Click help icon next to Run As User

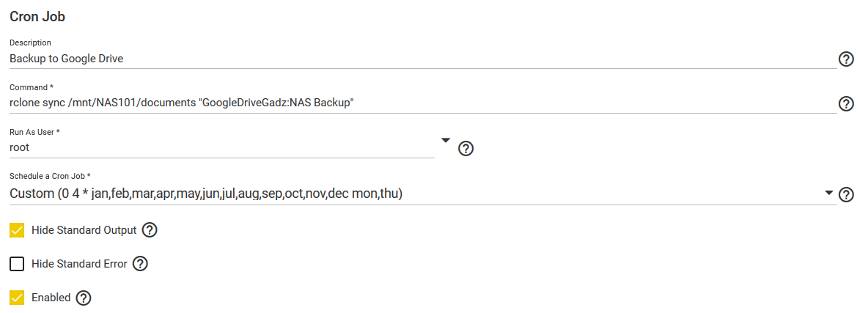tap(466, 149)
